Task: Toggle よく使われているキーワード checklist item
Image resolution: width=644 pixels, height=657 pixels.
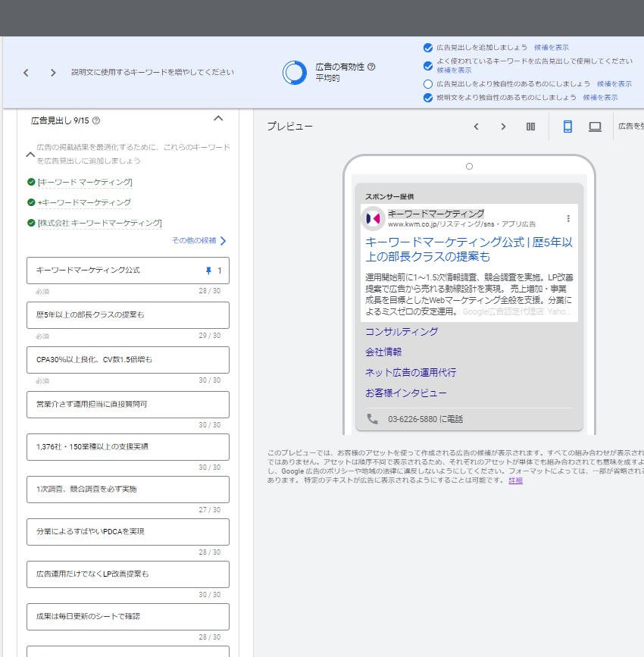Action: pos(428,66)
